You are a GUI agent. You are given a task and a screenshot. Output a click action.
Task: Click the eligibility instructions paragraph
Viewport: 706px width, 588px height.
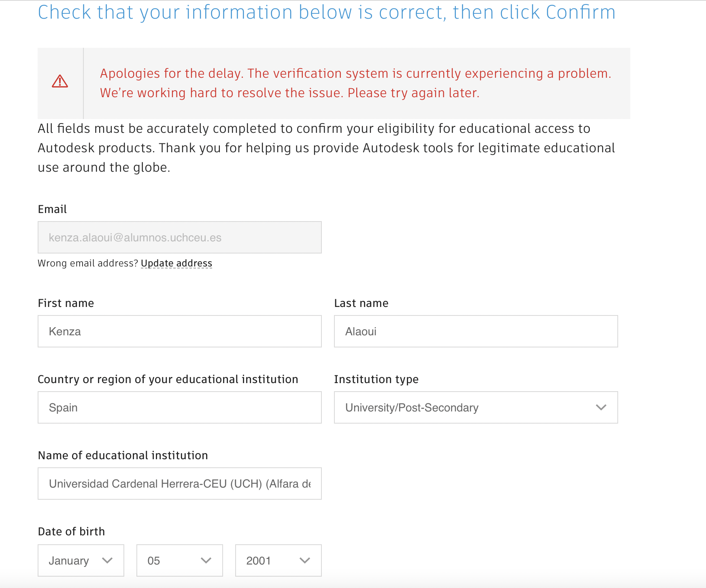(326, 147)
